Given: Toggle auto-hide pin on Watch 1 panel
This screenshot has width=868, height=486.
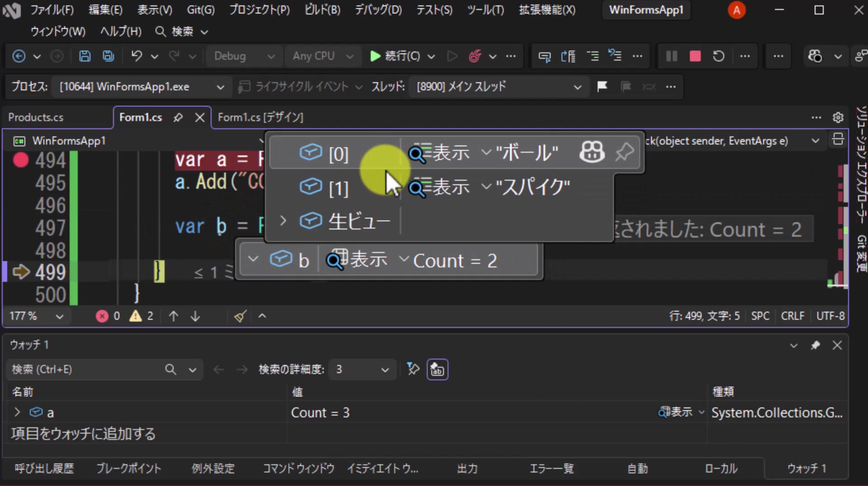Looking at the screenshot, I should point(815,346).
